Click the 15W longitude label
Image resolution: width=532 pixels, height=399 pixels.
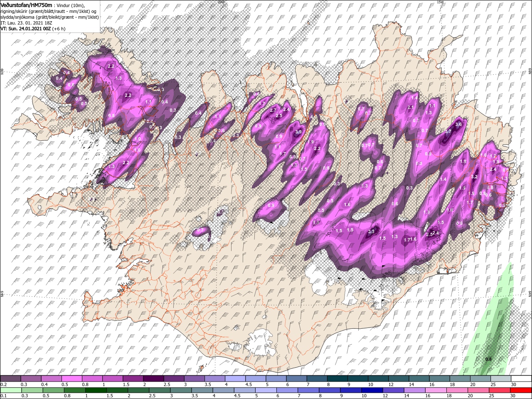(x=440, y=2)
